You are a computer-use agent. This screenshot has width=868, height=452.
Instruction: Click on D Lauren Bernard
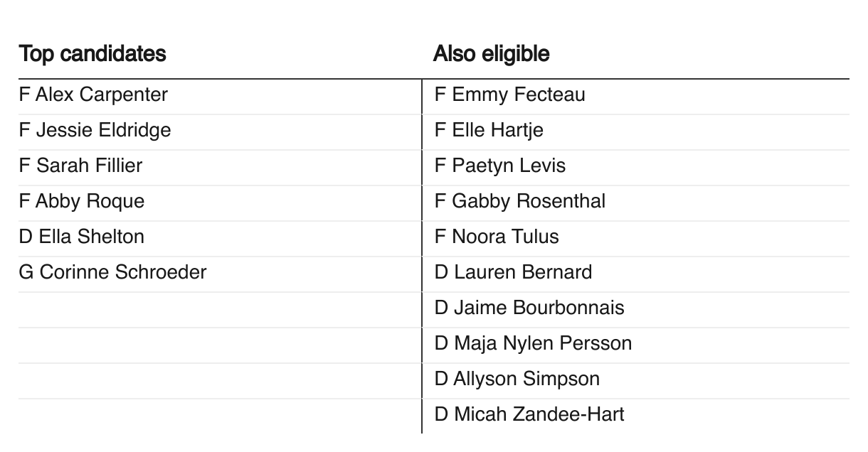tap(513, 272)
